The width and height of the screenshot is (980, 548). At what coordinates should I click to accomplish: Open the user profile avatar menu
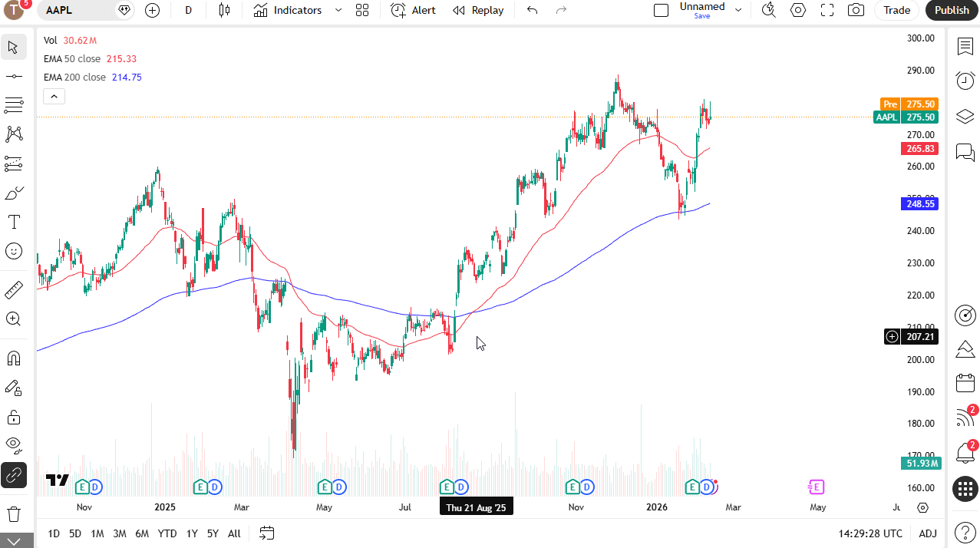pos(15,10)
